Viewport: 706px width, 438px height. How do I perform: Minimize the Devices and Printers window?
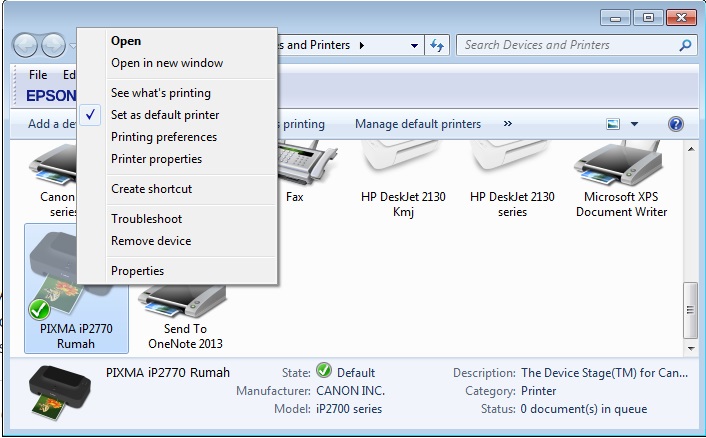click(x=615, y=18)
